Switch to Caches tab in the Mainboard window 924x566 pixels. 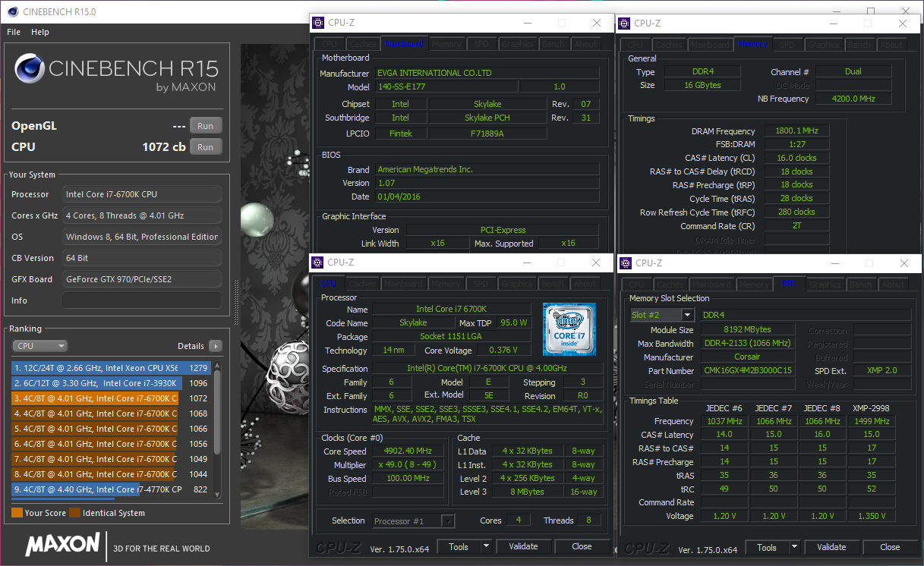[363, 45]
